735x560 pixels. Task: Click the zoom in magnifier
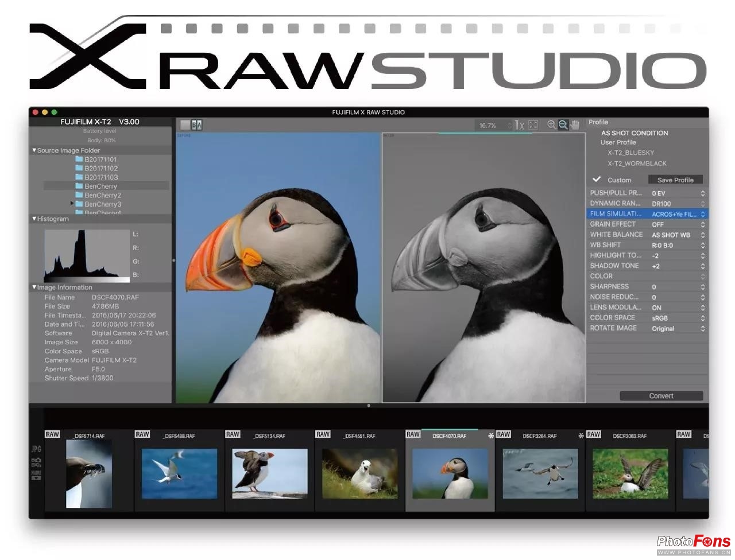tap(551, 125)
